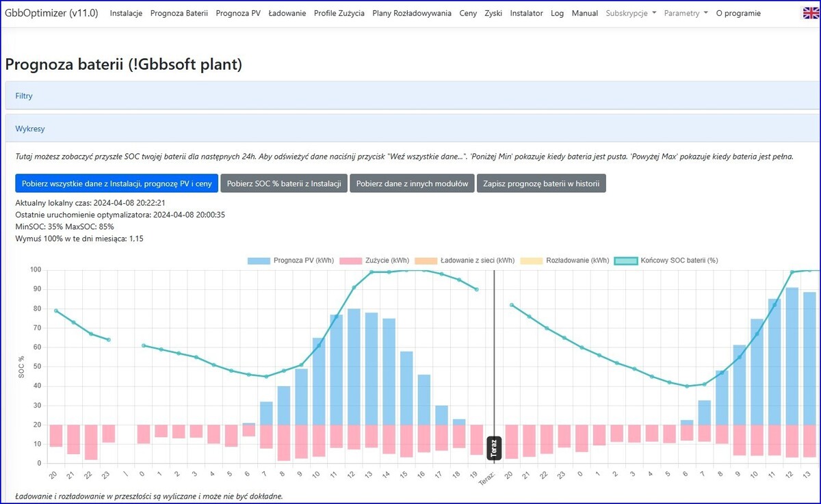
Task: Click the 'Teraz' current time marker
Action: pyautogui.click(x=494, y=448)
